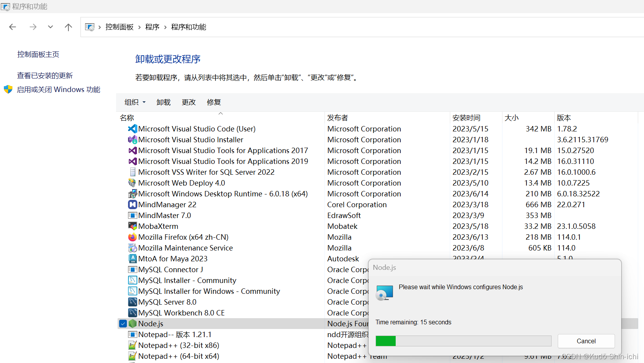
Task: Open the 组织 dropdown menu
Action: tap(135, 102)
